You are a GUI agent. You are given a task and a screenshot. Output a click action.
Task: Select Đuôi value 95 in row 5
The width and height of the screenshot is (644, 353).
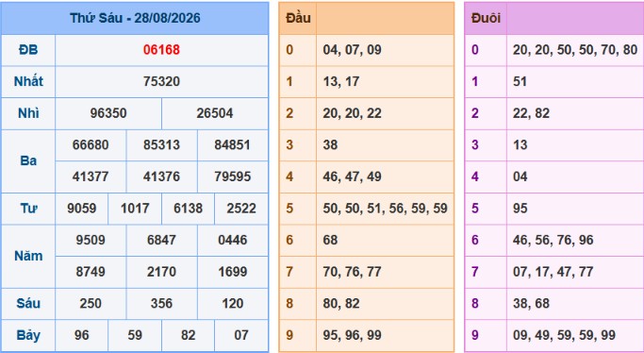(x=520, y=208)
